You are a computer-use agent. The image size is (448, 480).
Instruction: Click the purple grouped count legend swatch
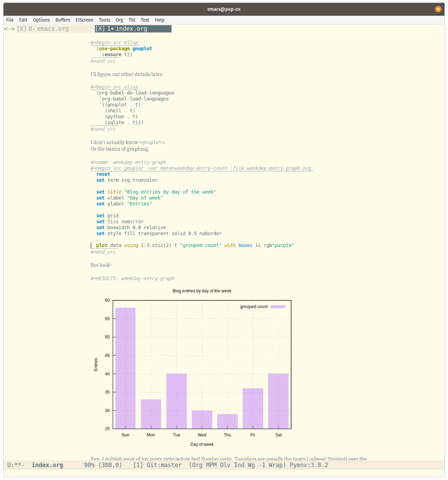(x=278, y=307)
